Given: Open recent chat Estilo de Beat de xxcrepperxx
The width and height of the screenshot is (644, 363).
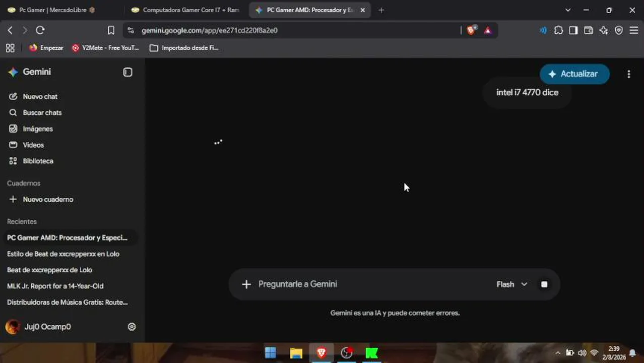Looking at the screenshot, I should tap(63, 254).
